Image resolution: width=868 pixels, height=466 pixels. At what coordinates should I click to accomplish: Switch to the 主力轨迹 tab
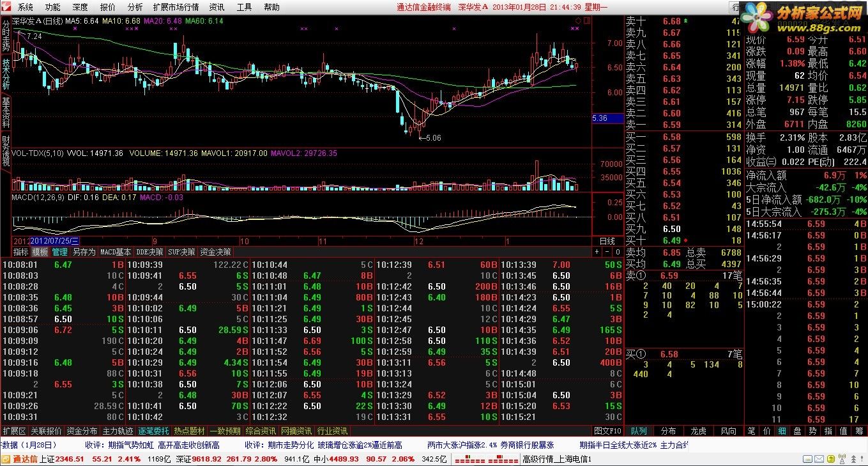click(x=118, y=431)
